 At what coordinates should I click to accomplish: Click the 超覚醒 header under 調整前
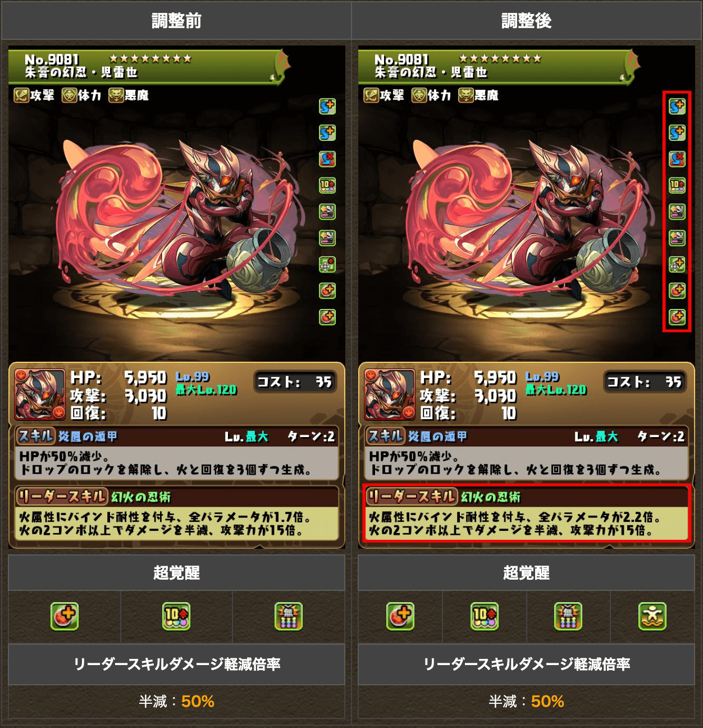(176, 573)
